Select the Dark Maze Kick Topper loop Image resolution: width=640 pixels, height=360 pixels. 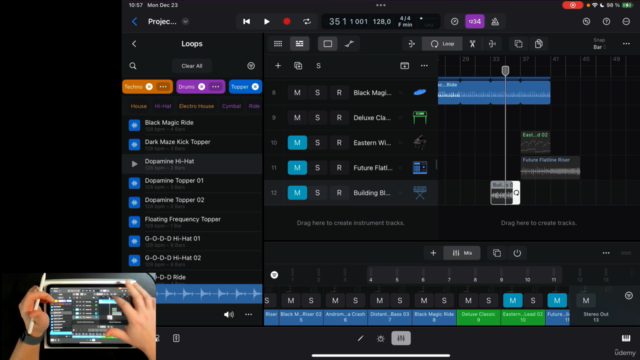tap(192, 144)
